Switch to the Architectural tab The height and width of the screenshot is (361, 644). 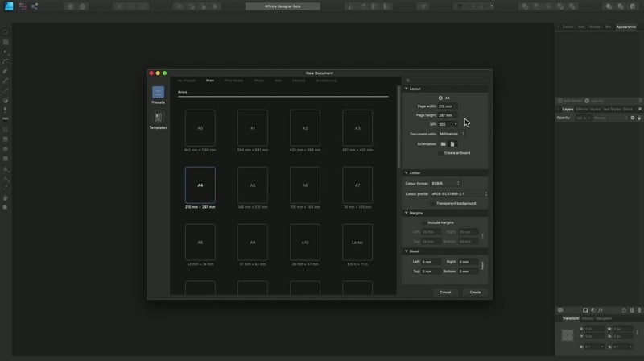pyautogui.click(x=327, y=81)
